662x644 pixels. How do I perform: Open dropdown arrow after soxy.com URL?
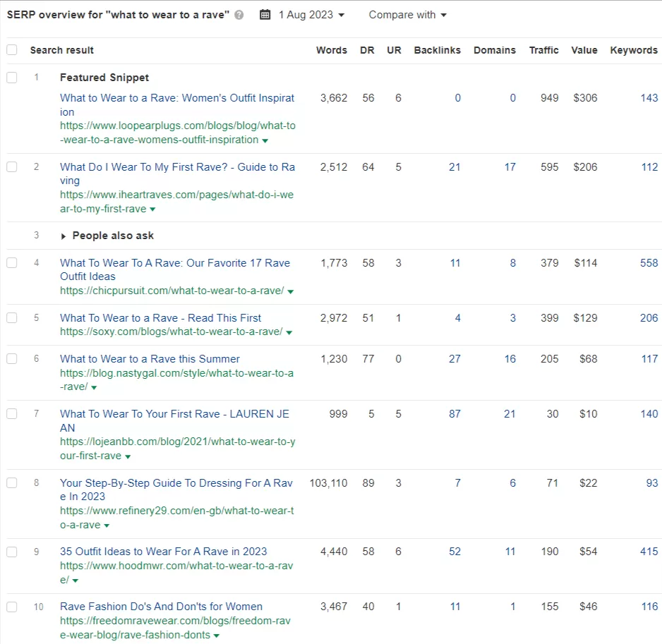[289, 332]
